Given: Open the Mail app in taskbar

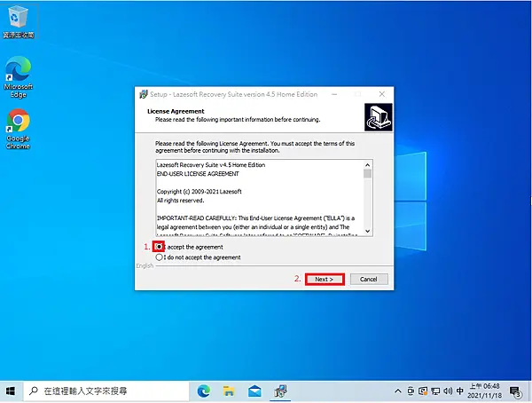Looking at the screenshot, I should click(254, 391).
